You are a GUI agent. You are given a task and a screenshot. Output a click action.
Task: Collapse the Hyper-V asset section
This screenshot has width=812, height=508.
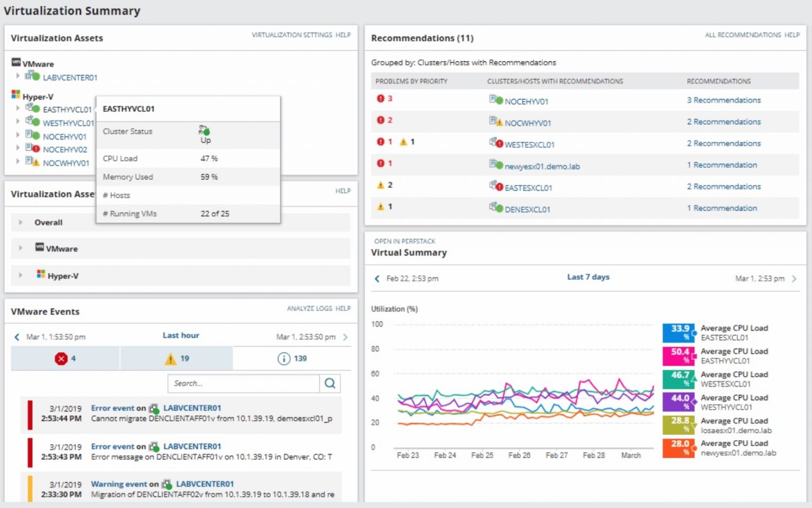20,276
